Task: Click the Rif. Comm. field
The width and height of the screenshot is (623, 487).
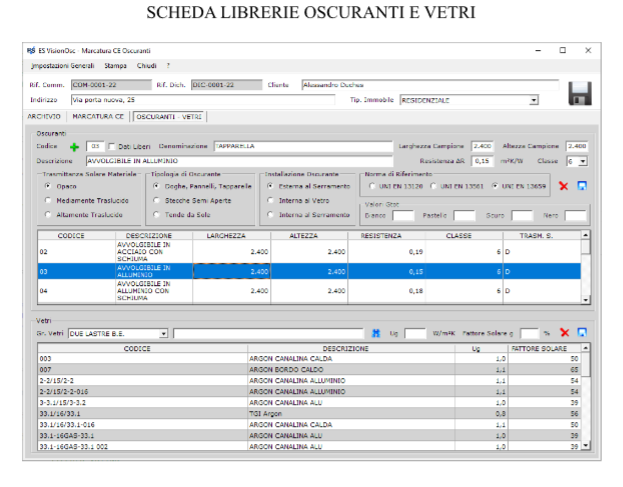Action: coord(111,85)
